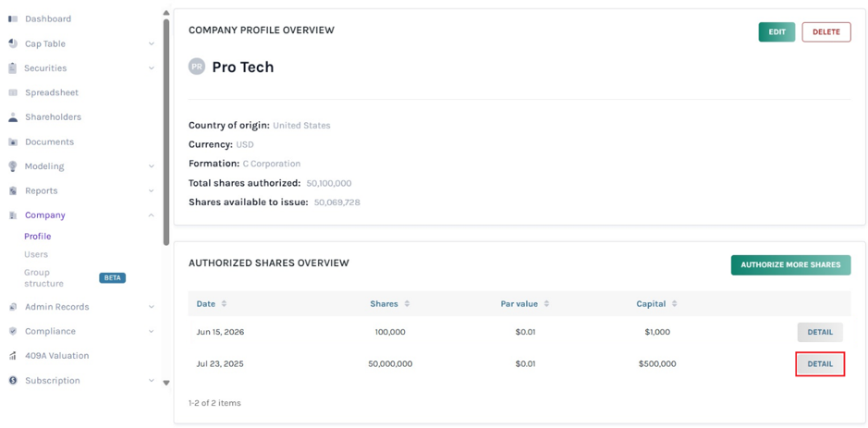Sort by Par value column arrows
868x428 pixels.
546,304
